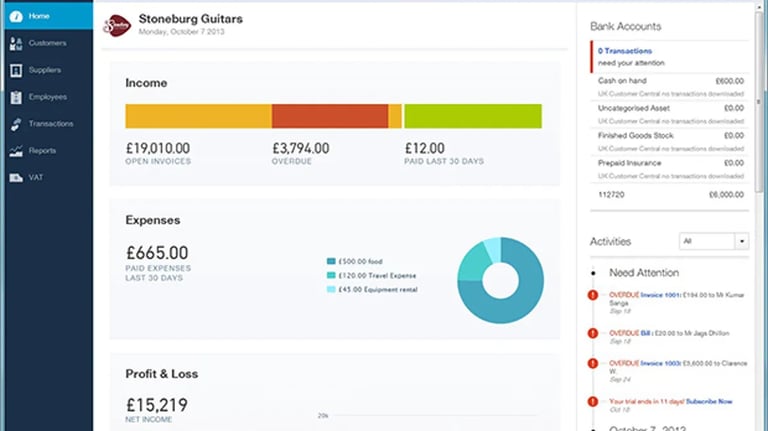Click the Stoneburg Guitars company logo
Image resolution: width=768 pixels, height=431 pixels.
[118, 23]
